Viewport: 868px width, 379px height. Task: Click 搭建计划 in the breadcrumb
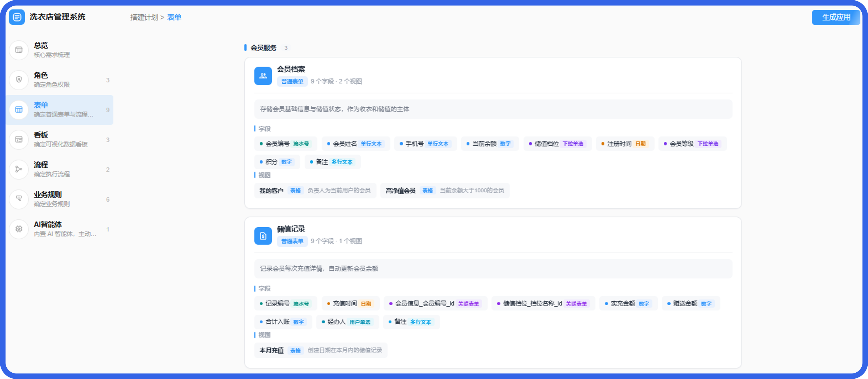coord(144,17)
